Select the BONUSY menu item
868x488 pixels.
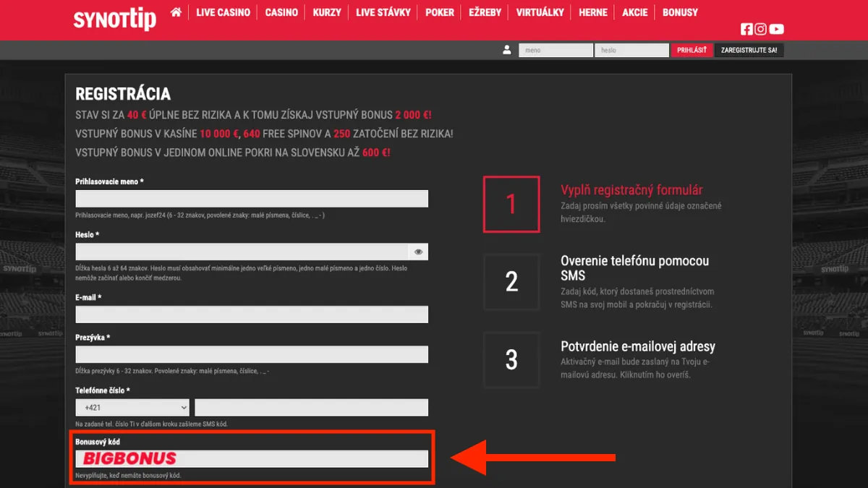(680, 12)
